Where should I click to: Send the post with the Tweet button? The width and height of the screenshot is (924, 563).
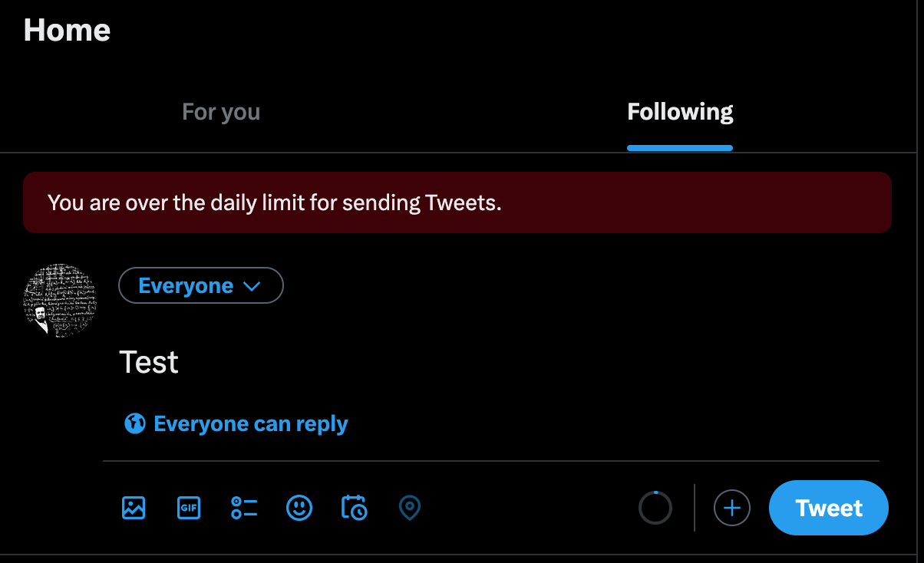click(829, 508)
